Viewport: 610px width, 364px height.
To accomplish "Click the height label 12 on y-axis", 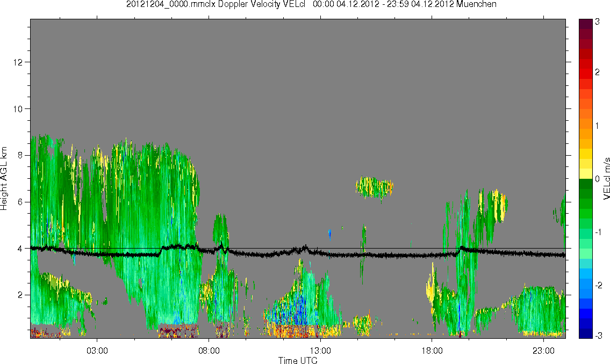I will [18, 62].
